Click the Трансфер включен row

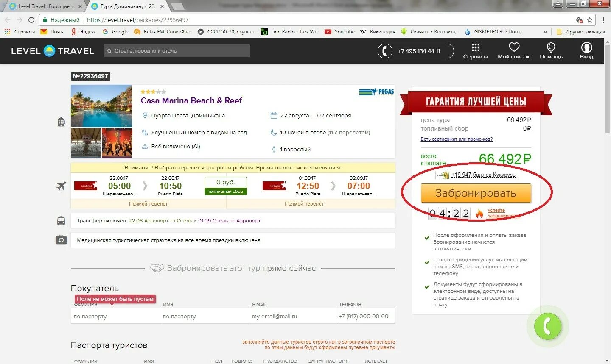[233, 221]
